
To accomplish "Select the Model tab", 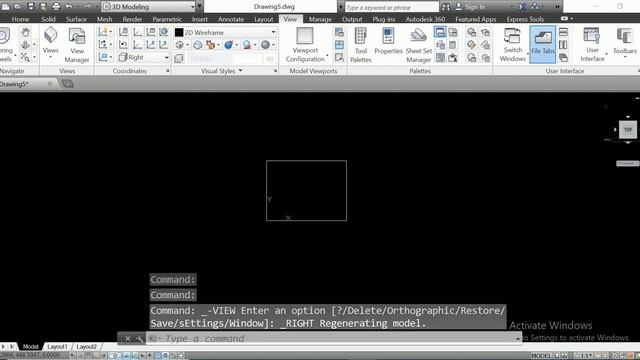I will (30, 347).
